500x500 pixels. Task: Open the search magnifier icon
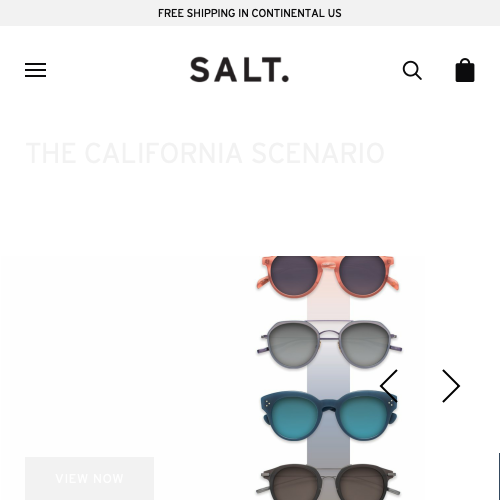coord(412,70)
